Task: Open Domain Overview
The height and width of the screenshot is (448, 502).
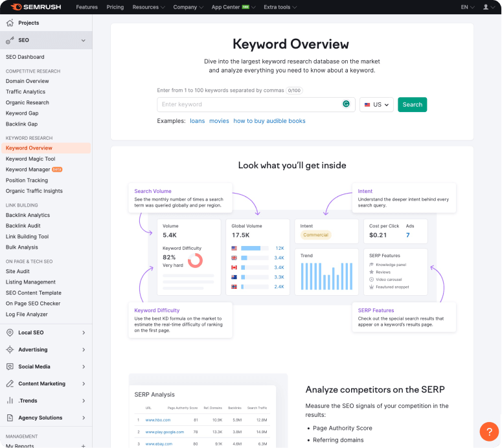Action: [27, 81]
